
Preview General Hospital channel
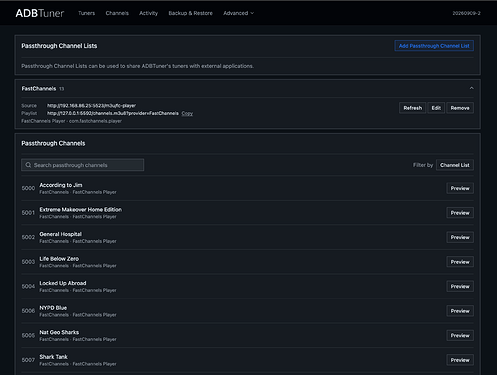[x=460, y=237]
